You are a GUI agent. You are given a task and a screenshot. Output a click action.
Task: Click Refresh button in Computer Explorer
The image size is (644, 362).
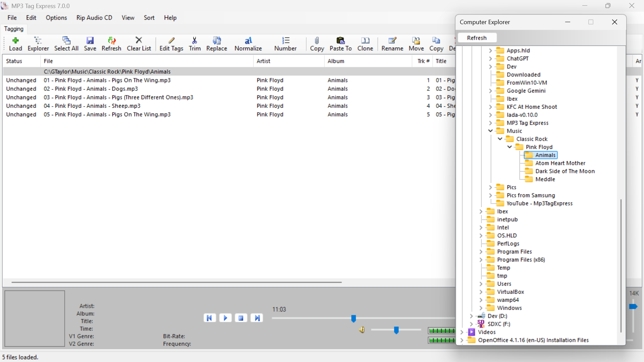tap(477, 38)
